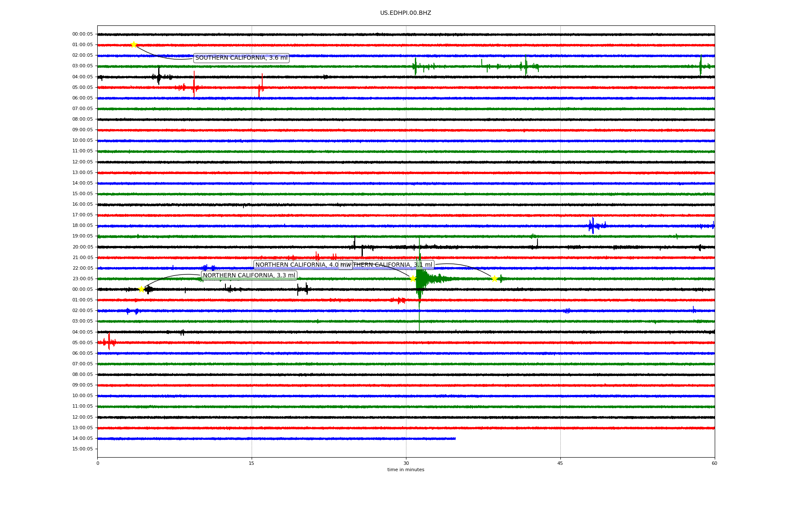Click the 20:00:05 trace label
The image size is (812, 508).
click(x=82, y=247)
